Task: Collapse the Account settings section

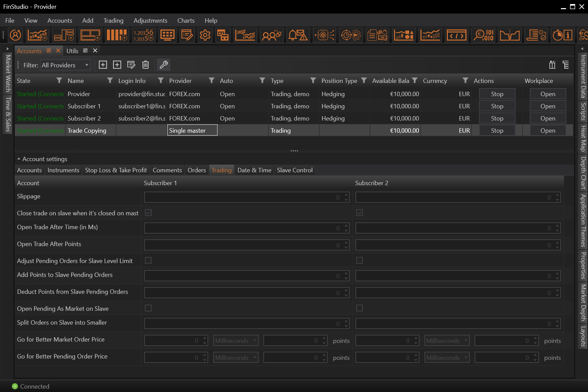Action: click(19, 159)
